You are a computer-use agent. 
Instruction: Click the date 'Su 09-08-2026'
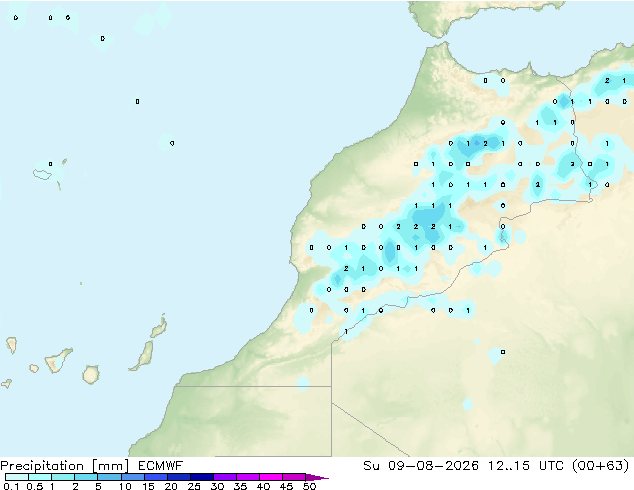pos(421,466)
